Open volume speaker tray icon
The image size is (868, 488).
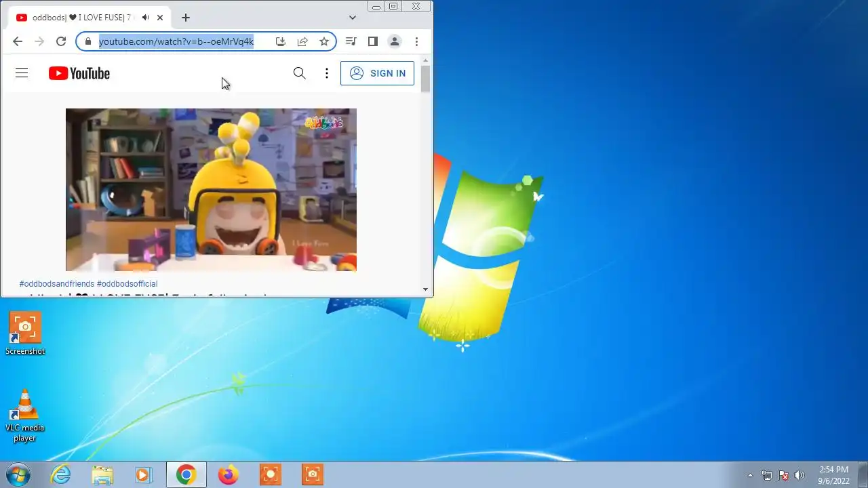pyautogui.click(x=800, y=475)
